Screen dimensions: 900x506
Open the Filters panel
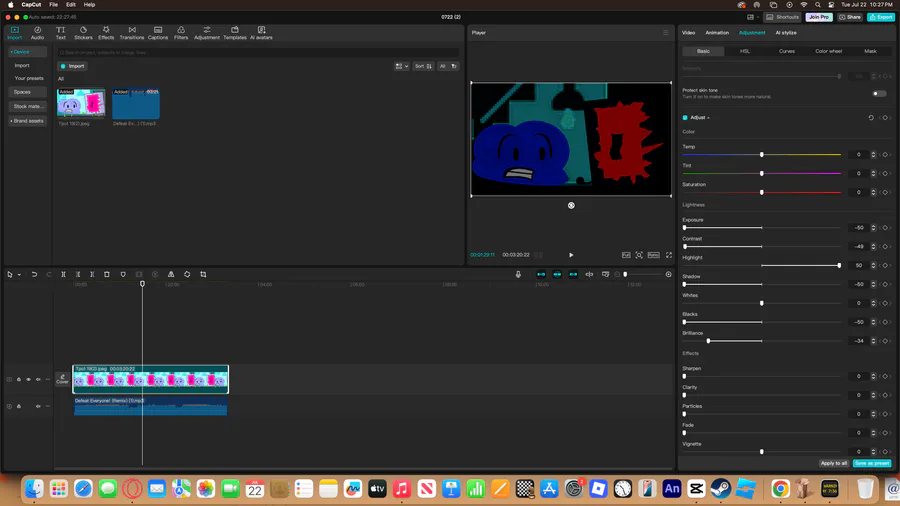point(181,33)
